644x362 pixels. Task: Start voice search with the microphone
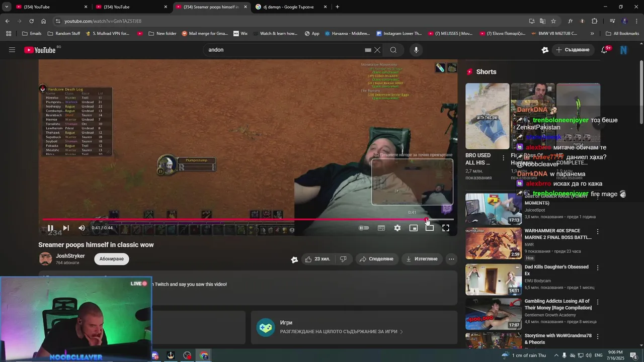point(416,50)
